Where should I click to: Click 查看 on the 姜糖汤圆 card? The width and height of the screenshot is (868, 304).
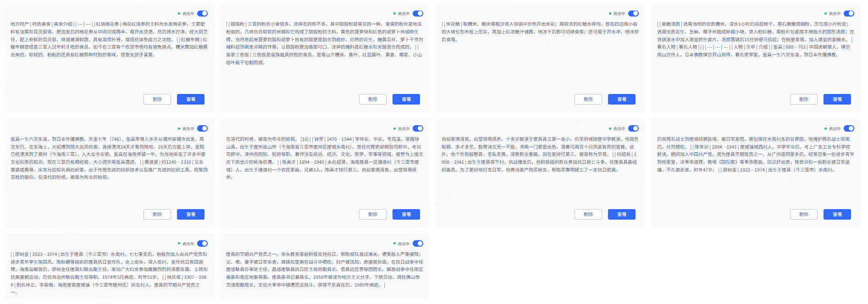pos(837,99)
